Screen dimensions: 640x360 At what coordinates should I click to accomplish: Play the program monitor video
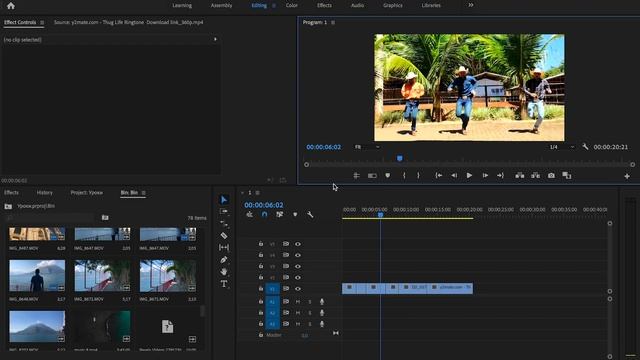(469, 176)
